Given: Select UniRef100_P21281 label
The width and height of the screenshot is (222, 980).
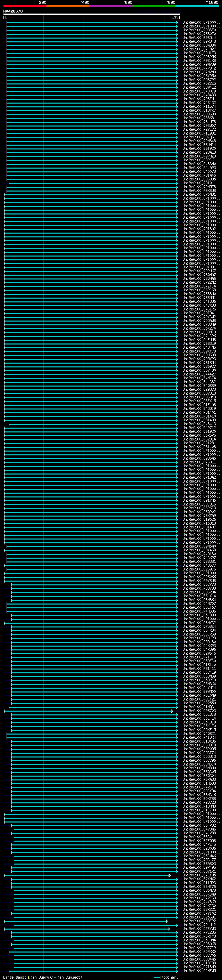Looking at the screenshot, I should 199,443.
